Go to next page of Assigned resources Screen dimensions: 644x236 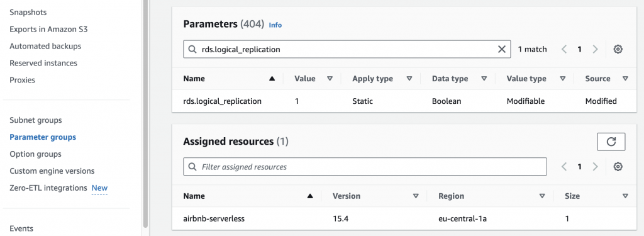(595, 167)
